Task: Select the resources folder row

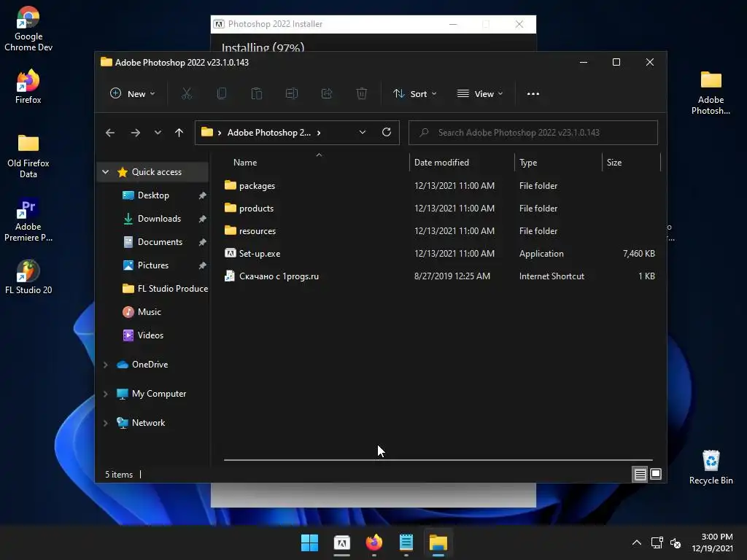Action: (441, 231)
